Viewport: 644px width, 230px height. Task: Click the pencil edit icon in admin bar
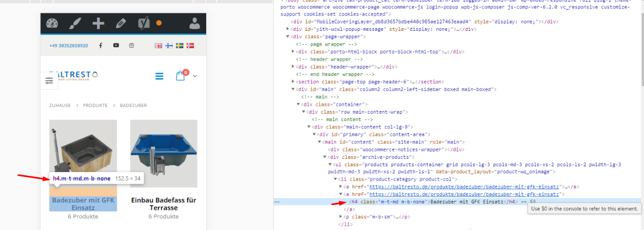click(120, 23)
